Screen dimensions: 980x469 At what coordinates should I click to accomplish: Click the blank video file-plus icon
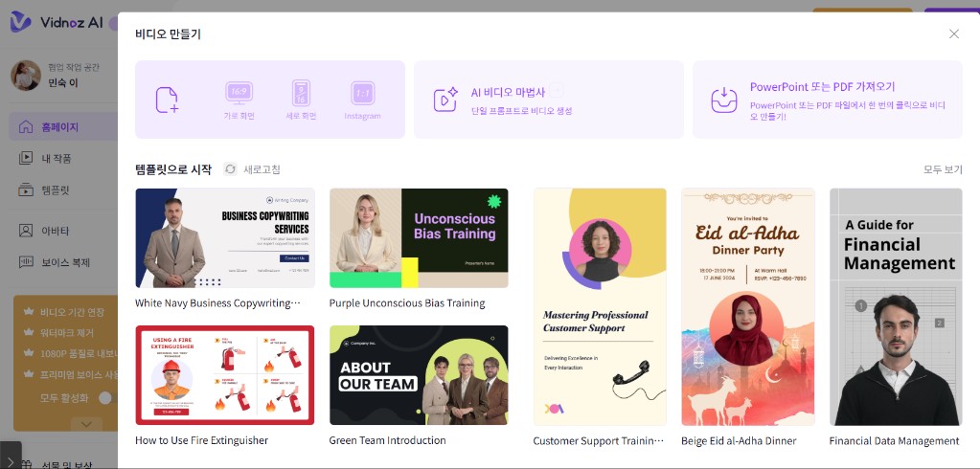[168, 100]
